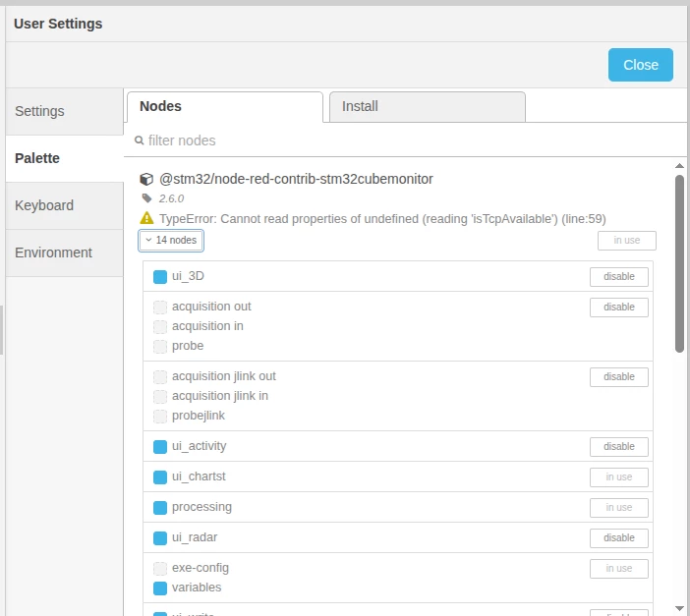Click the acquisition in label
The height and width of the screenshot is (616, 690).
point(207,326)
